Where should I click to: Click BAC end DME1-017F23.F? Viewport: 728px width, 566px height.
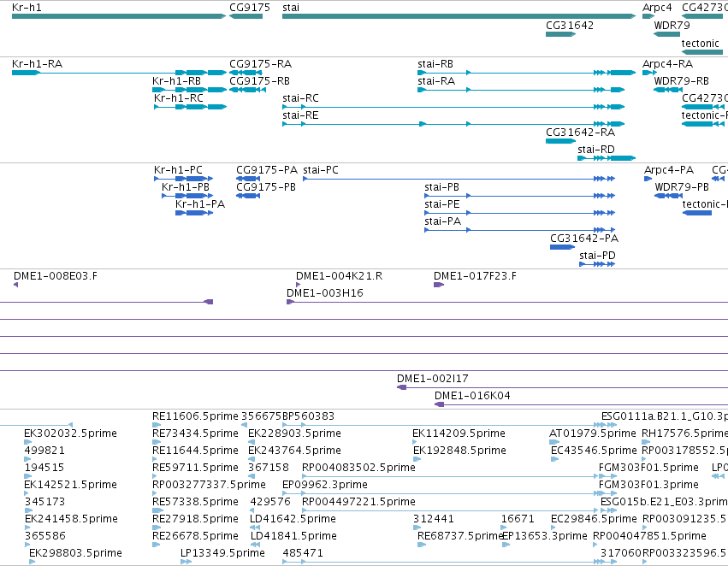[439, 285]
